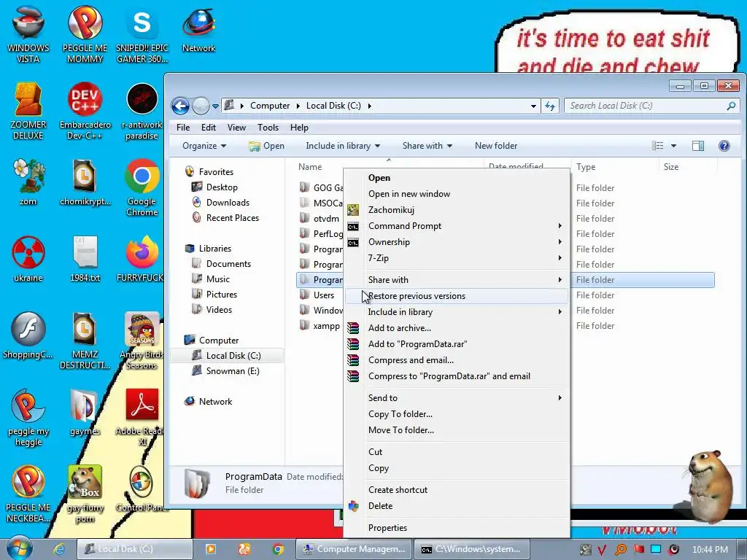Select Snowman (E:) drive in navigation pane
This screenshot has width=747, height=560.
coord(233,371)
